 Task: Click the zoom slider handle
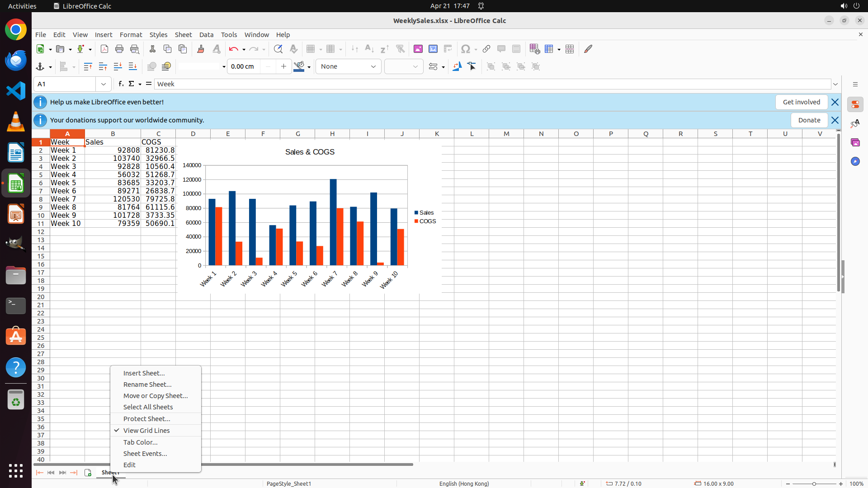pyautogui.click(x=814, y=484)
